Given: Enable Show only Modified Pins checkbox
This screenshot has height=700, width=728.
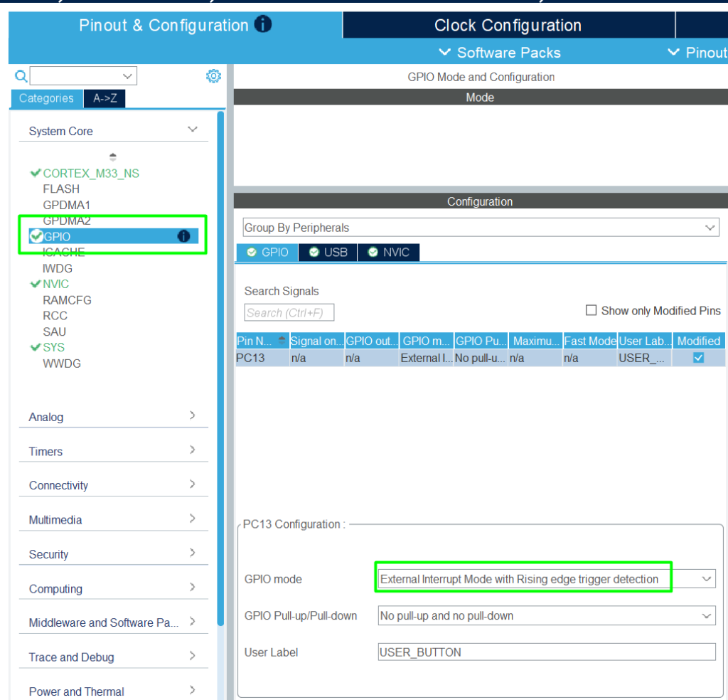Looking at the screenshot, I should click(591, 310).
